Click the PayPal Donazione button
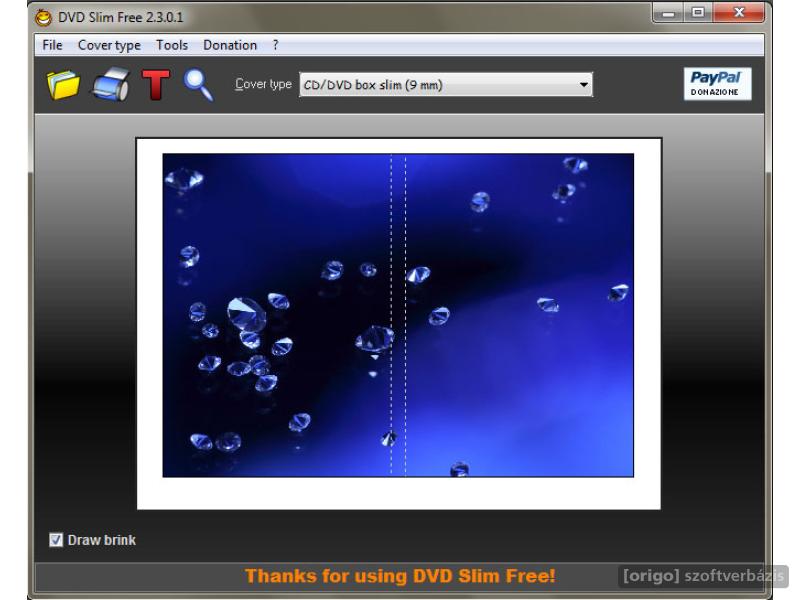The height and width of the screenshot is (600, 800). click(x=717, y=84)
